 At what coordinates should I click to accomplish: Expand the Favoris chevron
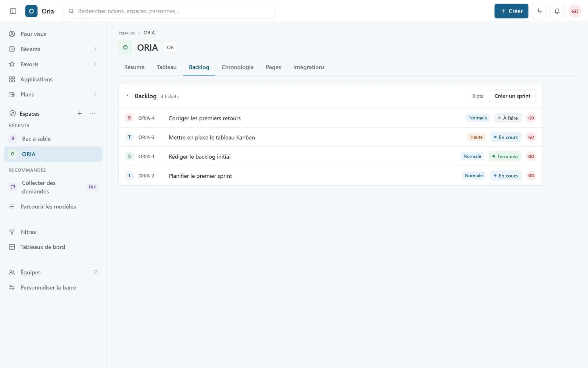95,64
